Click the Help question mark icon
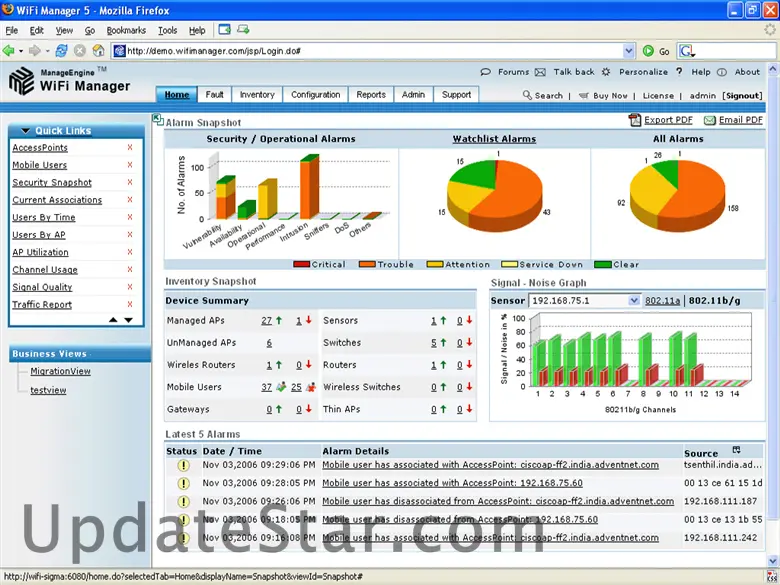The image size is (780, 585). point(679,72)
